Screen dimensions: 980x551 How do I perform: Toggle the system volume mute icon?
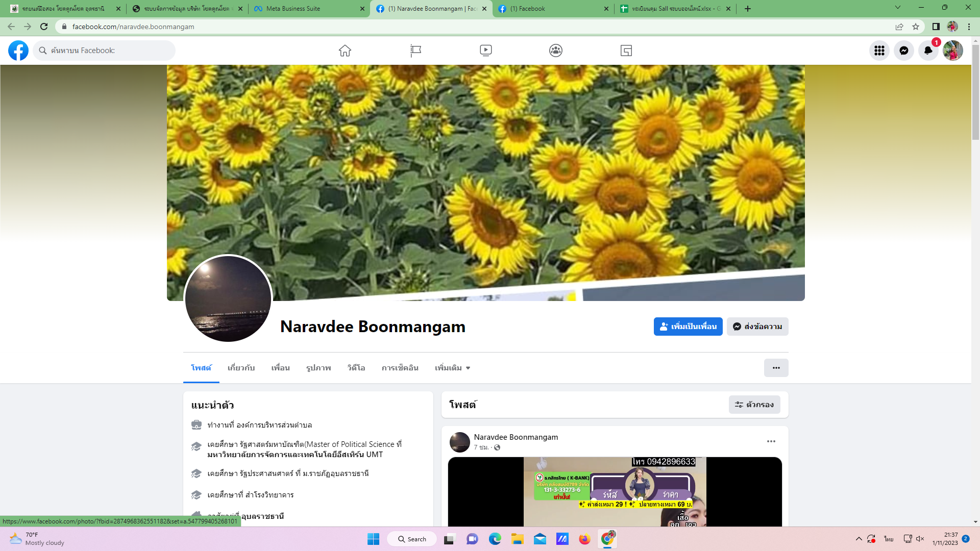920,539
